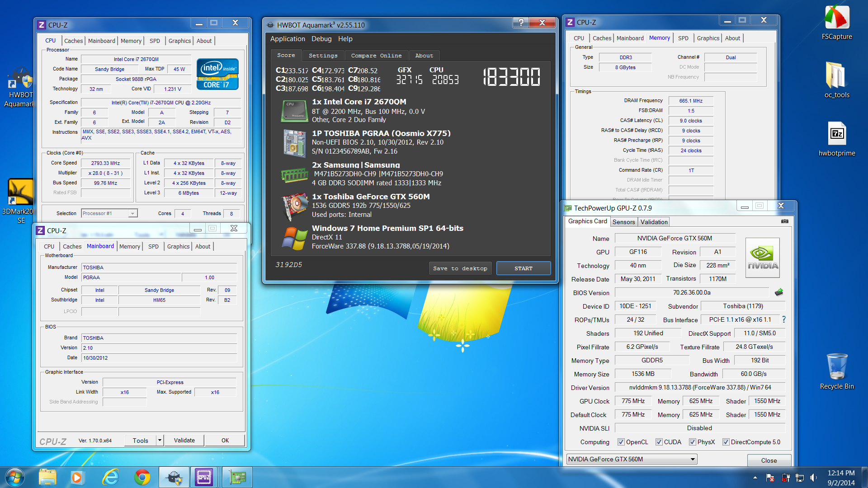Open the GPU-Z Sensors tab
Image resolution: width=868 pixels, height=488 pixels.
[624, 222]
